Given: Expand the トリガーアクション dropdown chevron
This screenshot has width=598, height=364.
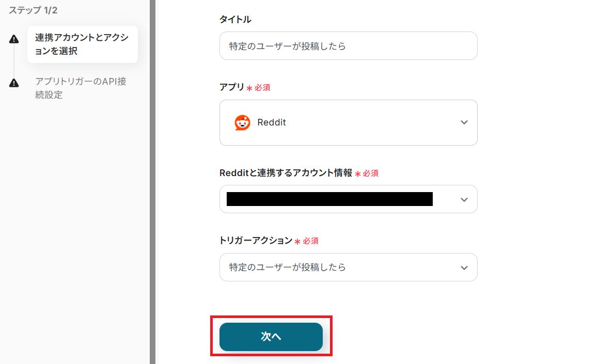Looking at the screenshot, I should click(x=464, y=267).
